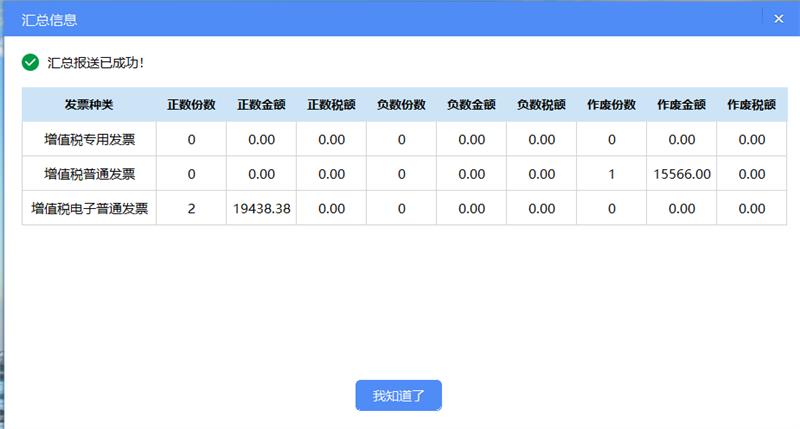This screenshot has width=800, height=429.
Task: Click the 作废份数 column header
Action: pyautogui.click(x=611, y=105)
